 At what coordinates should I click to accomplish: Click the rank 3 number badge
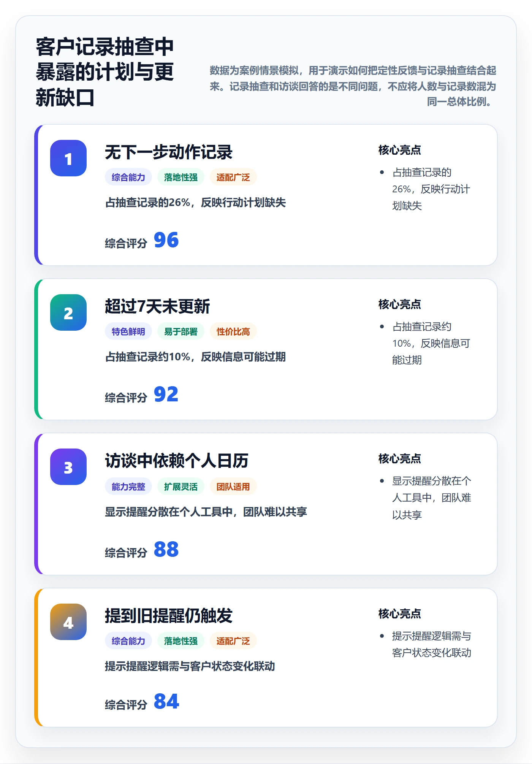[x=68, y=467]
